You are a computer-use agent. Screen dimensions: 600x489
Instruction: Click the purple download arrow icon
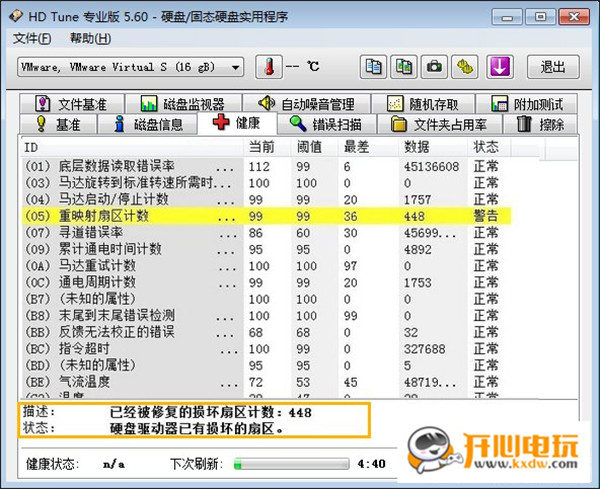500,67
